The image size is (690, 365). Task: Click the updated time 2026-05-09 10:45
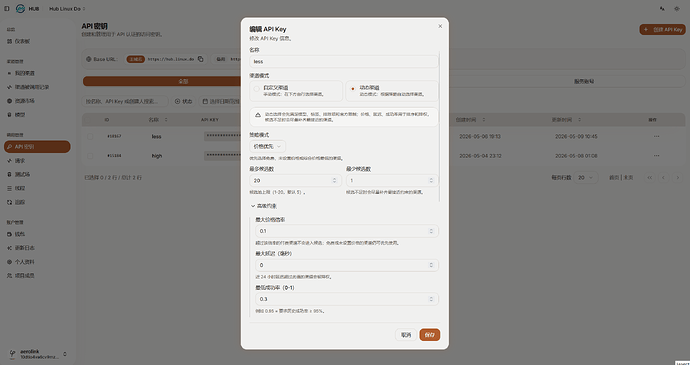pos(576,136)
